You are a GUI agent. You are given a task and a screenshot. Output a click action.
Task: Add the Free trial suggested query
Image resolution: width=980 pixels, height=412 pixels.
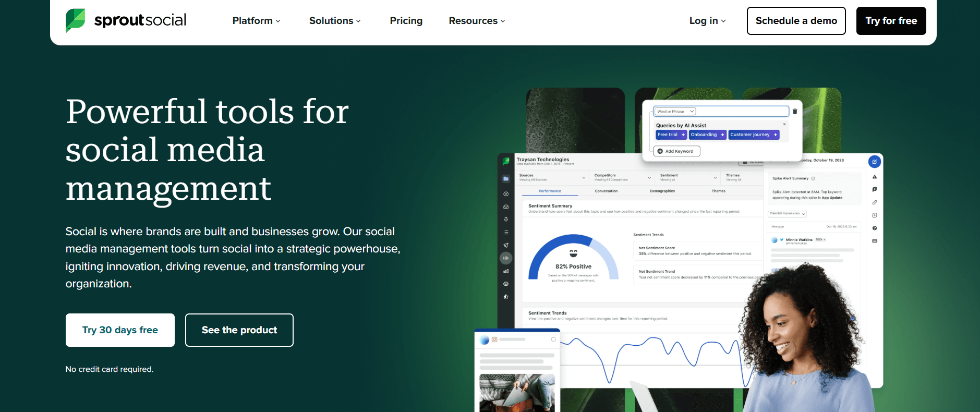[x=671, y=135]
